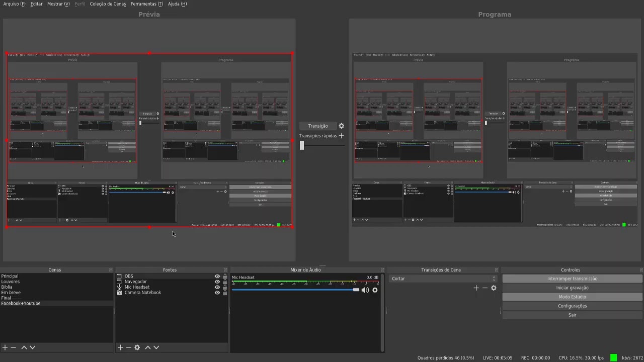The height and width of the screenshot is (362, 644).
Task: Select the Em breve scene
Action: click(x=56, y=293)
